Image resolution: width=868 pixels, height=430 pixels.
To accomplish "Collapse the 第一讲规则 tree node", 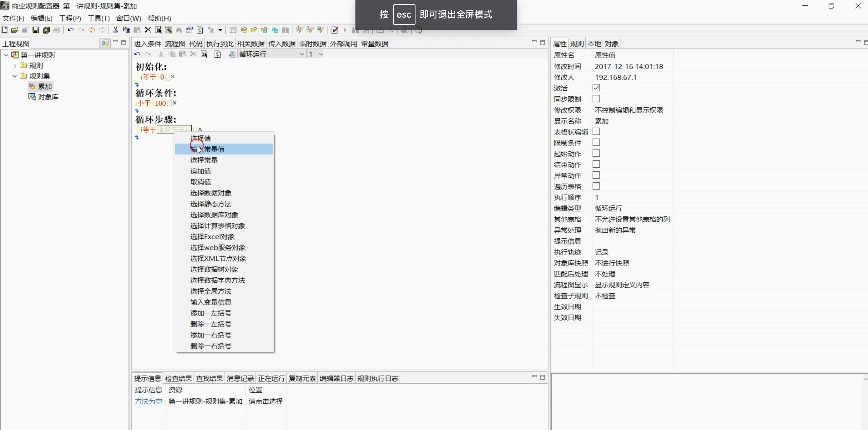I will [6, 55].
